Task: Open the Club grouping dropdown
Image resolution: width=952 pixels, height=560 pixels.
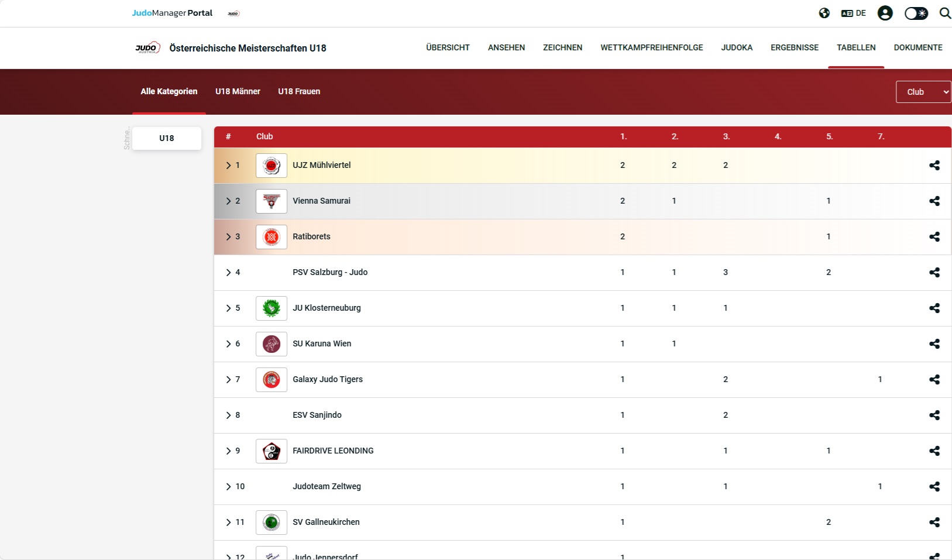Action: 923,92
